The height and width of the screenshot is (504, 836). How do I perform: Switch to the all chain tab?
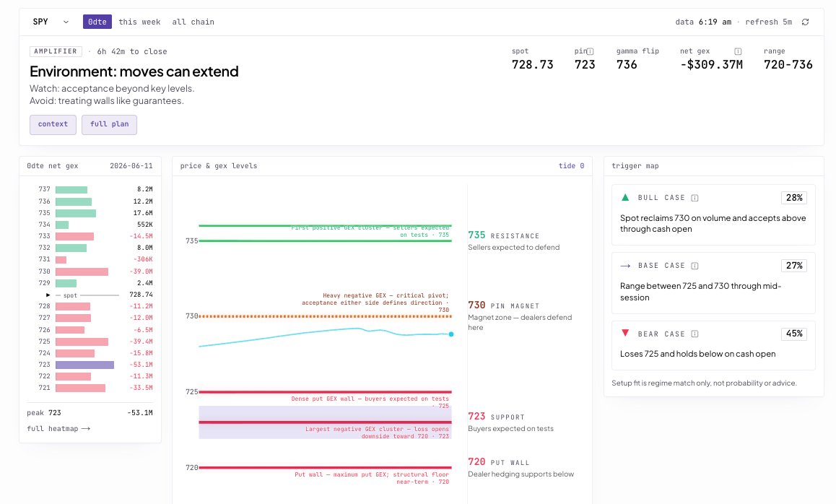[x=193, y=22]
